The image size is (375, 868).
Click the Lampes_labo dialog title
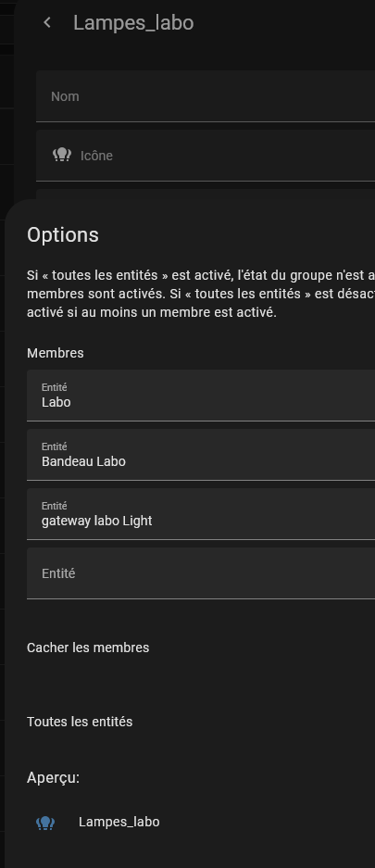(133, 23)
